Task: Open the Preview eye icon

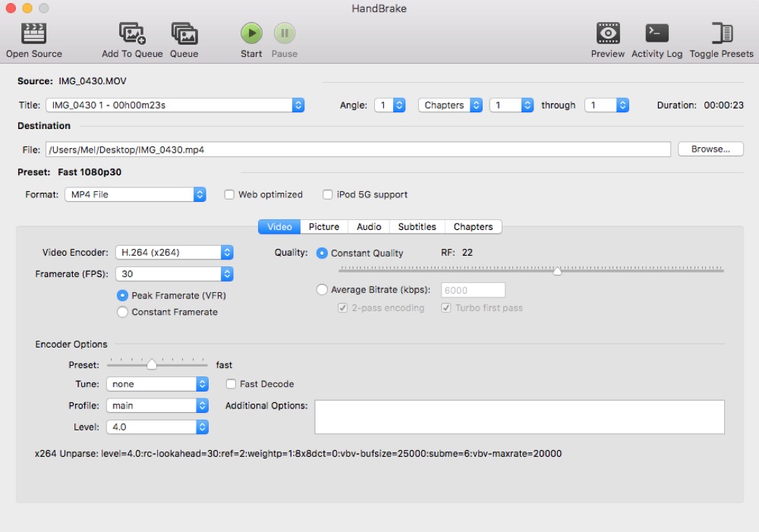Action: pos(607,33)
